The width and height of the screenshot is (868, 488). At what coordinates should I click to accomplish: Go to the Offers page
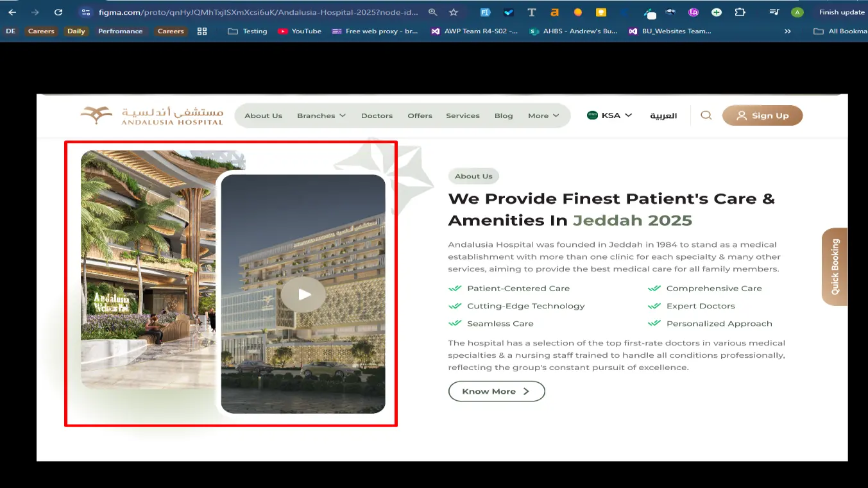[x=420, y=115]
